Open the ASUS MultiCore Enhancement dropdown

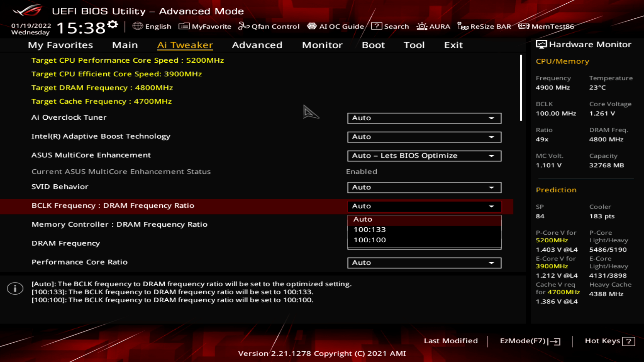[x=424, y=156]
